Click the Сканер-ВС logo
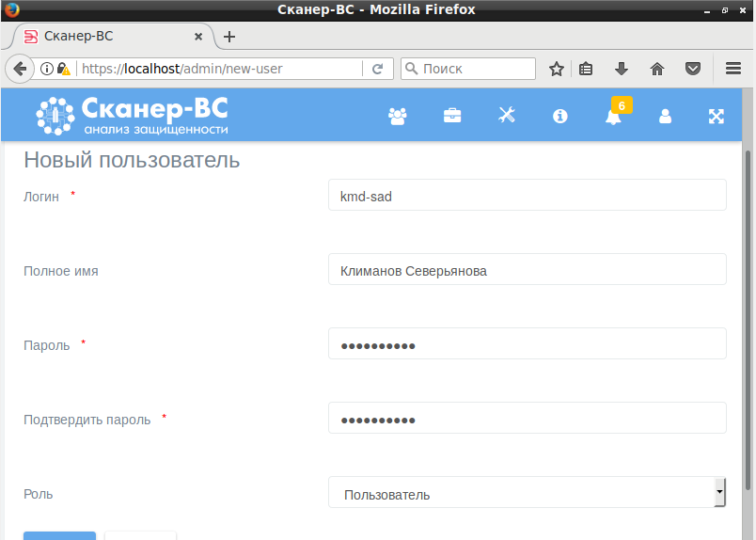This screenshot has width=756, height=540. coord(132,116)
